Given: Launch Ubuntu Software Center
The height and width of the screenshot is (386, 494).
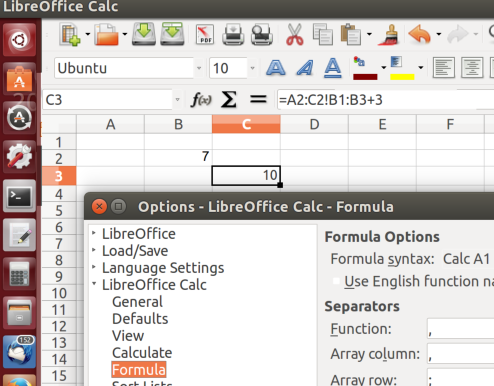Looking at the screenshot, I should tap(19, 79).
